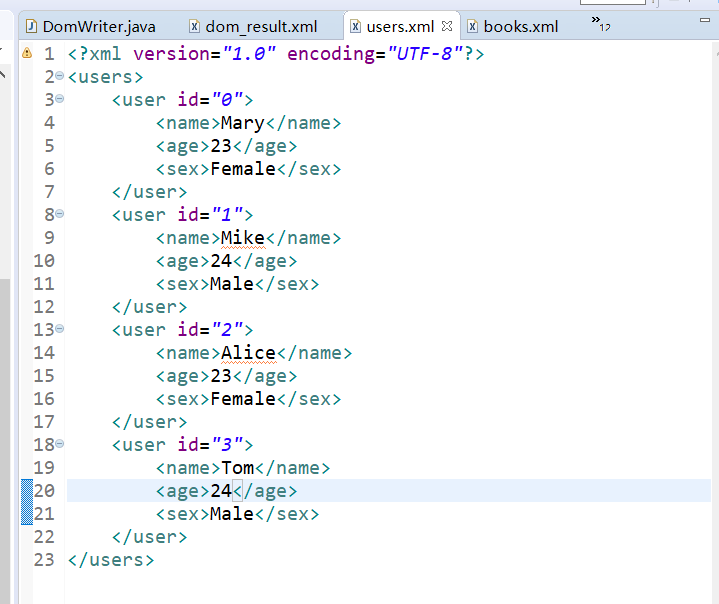Click the closing users tag on line 23

(111, 560)
